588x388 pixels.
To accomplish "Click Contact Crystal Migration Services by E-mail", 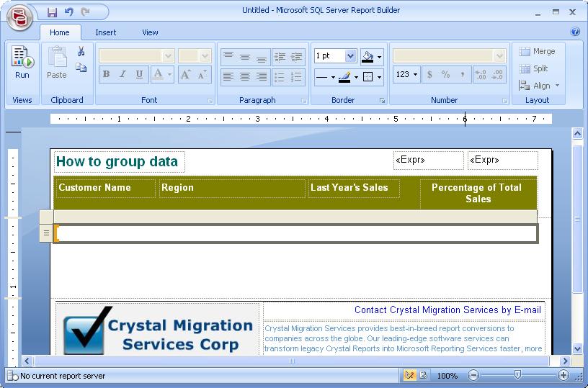I will pos(447,310).
